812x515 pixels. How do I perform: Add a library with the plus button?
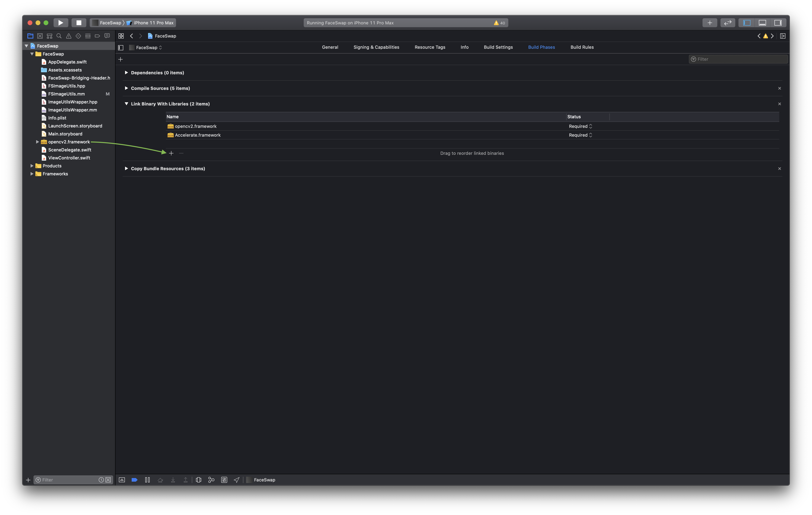click(171, 153)
